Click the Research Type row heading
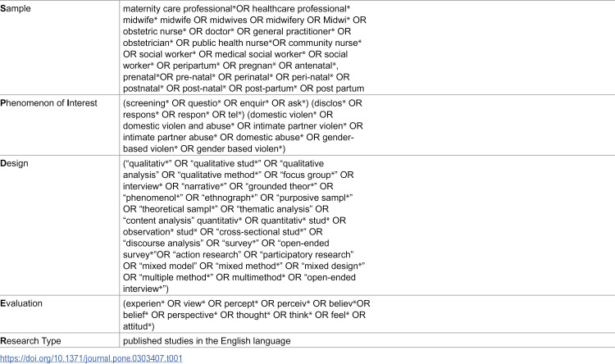 click(30, 341)
